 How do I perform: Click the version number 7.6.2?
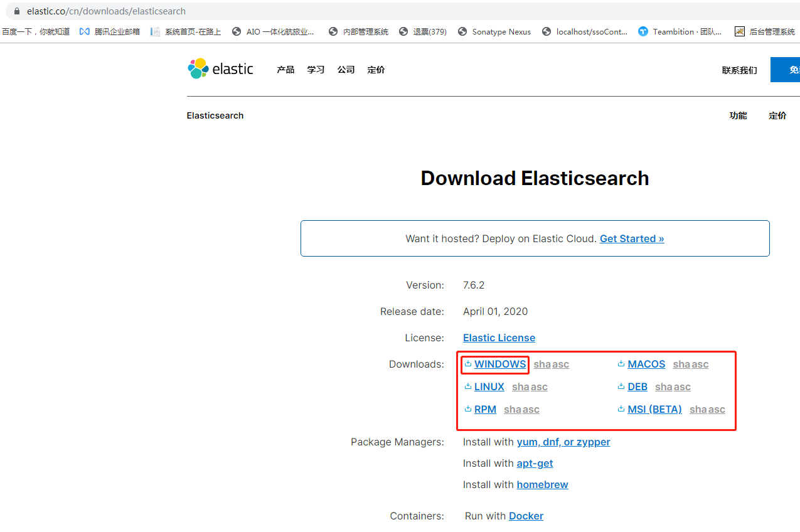pyautogui.click(x=474, y=285)
